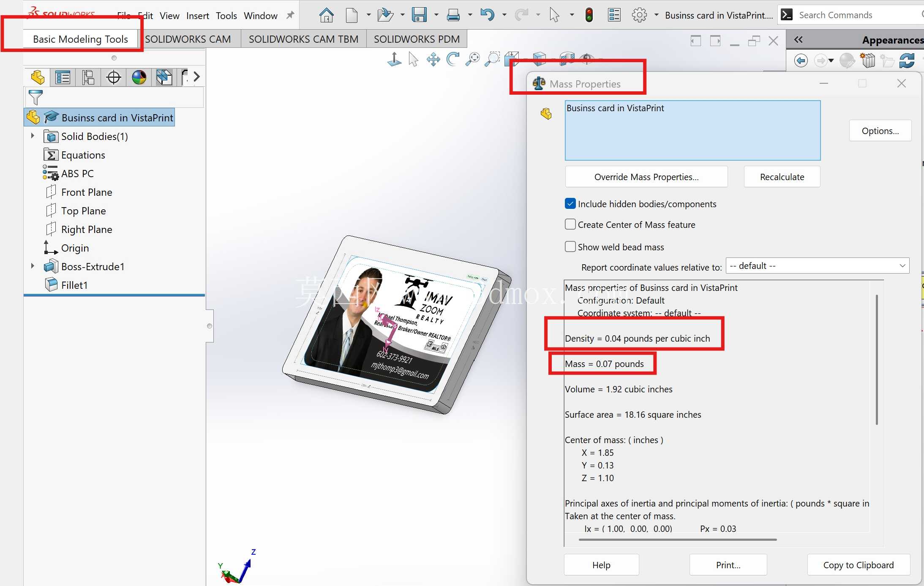Screen dimensions: 924x586
Task: Switch to SOLIDWORKS CAM TBM tab
Action: (x=303, y=39)
